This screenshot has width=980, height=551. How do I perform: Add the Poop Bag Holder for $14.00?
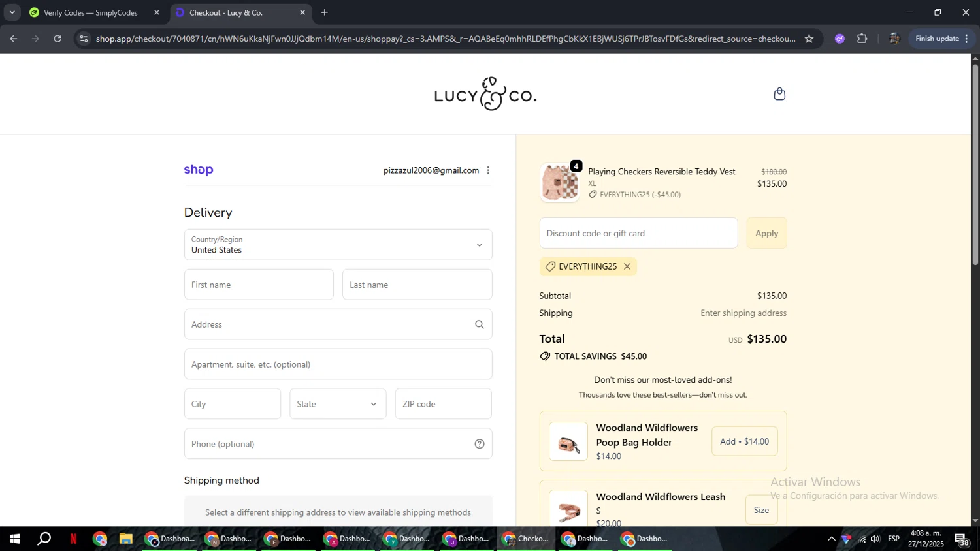coord(744,441)
